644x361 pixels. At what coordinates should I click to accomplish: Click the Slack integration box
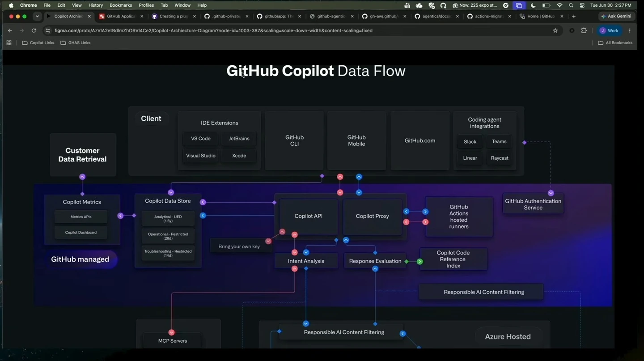click(x=470, y=141)
